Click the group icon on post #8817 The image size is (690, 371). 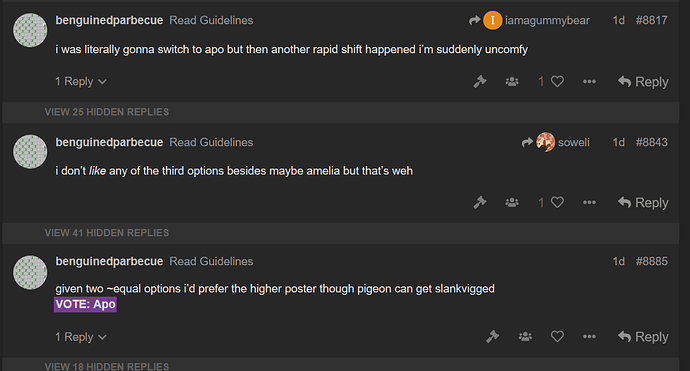[512, 81]
